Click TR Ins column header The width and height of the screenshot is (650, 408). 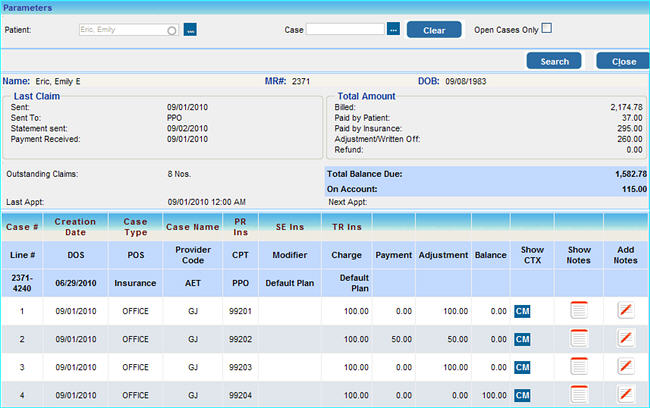click(x=347, y=227)
